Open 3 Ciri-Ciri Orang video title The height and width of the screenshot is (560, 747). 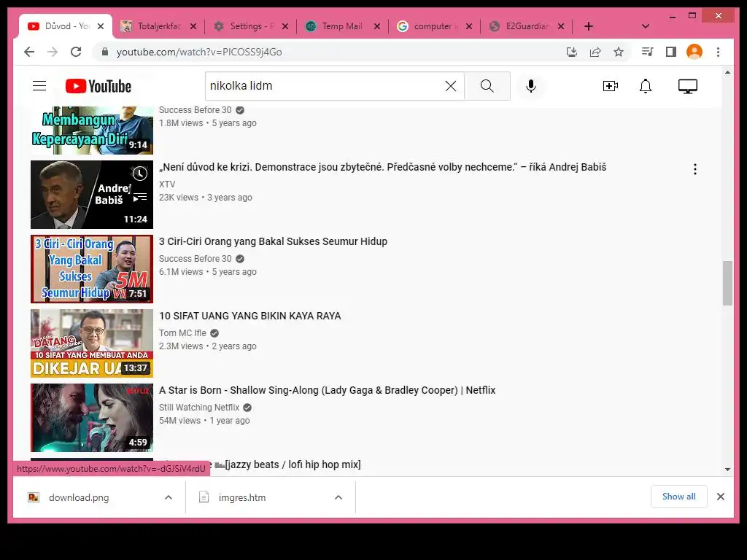[273, 241]
